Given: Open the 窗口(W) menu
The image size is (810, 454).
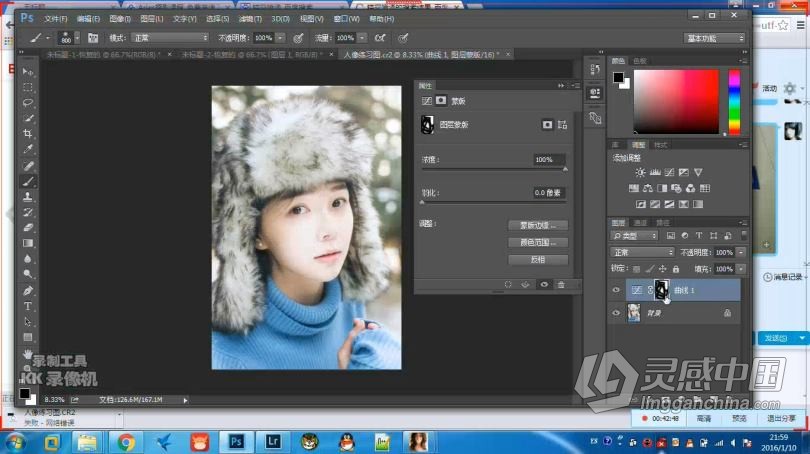Looking at the screenshot, I should (347, 19).
